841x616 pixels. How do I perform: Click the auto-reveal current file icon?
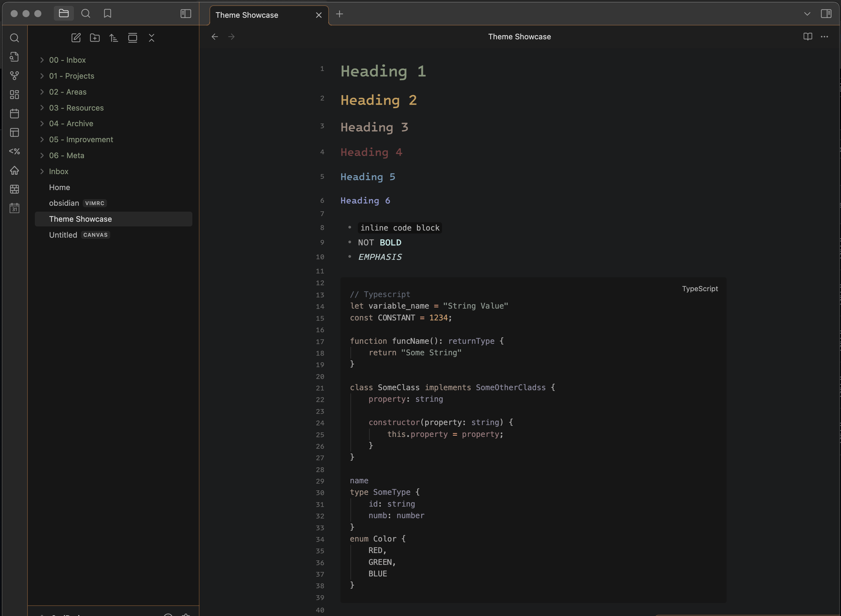133,38
